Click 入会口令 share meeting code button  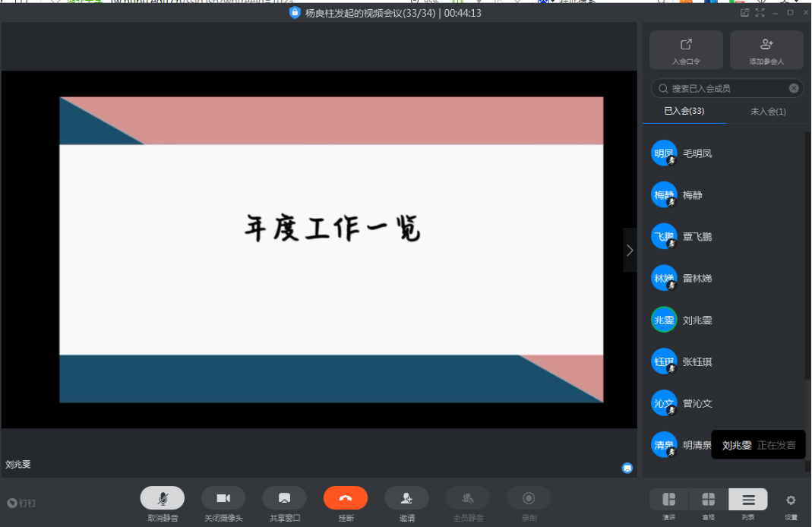tap(686, 50)
